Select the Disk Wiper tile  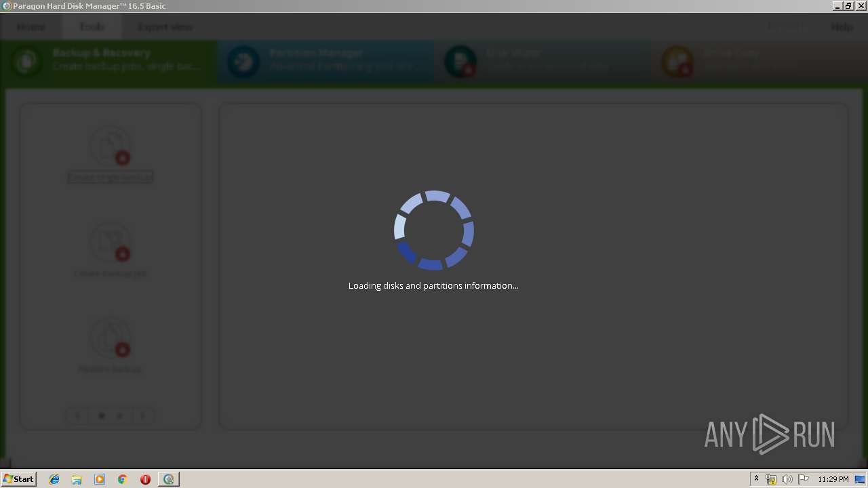(542, 62)
